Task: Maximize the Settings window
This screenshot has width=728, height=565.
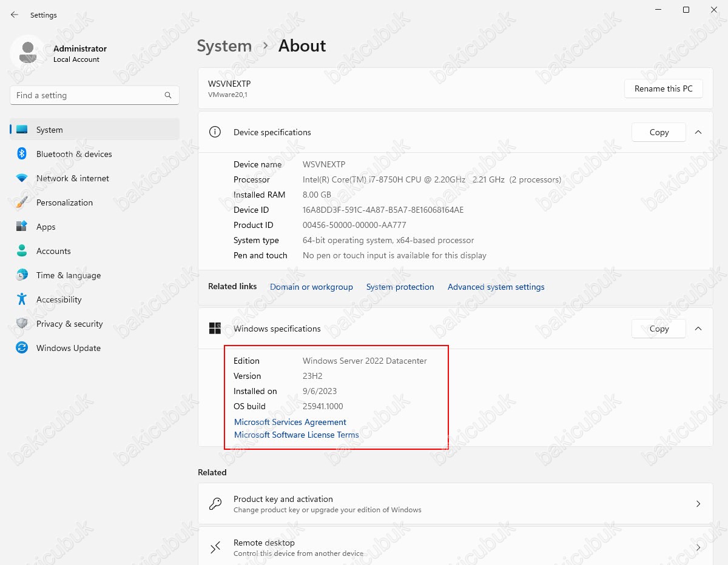Action: pos(686,10)
